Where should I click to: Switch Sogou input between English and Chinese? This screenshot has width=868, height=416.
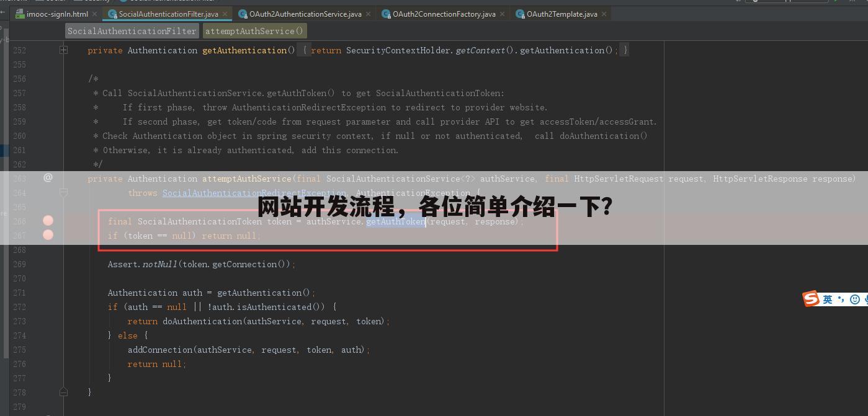827,299
